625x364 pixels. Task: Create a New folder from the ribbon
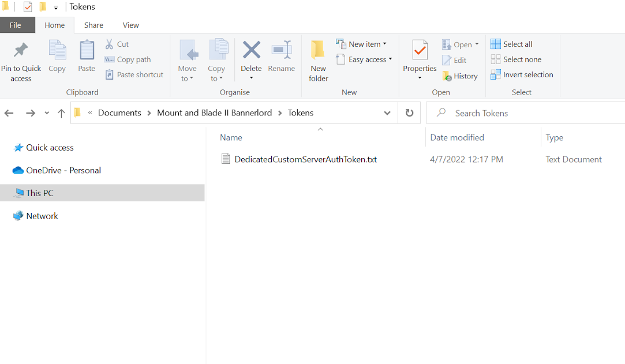[x=318, y=61]
